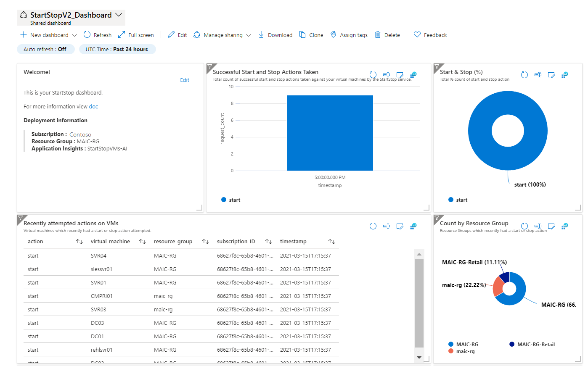Refresh the Successful Start and Stop Actions tile
Image resolution: width=588 pixels, height=366 pixels.
pos(373,75)
